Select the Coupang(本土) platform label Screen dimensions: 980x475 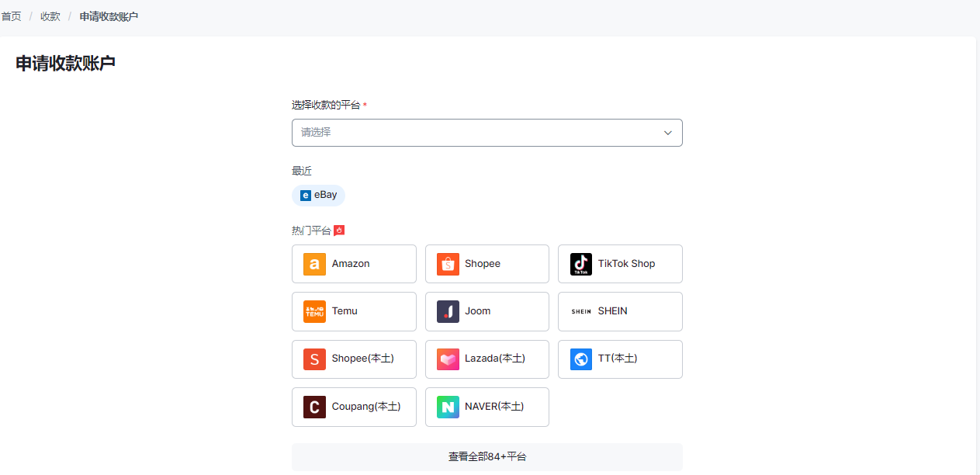point(366,407)
